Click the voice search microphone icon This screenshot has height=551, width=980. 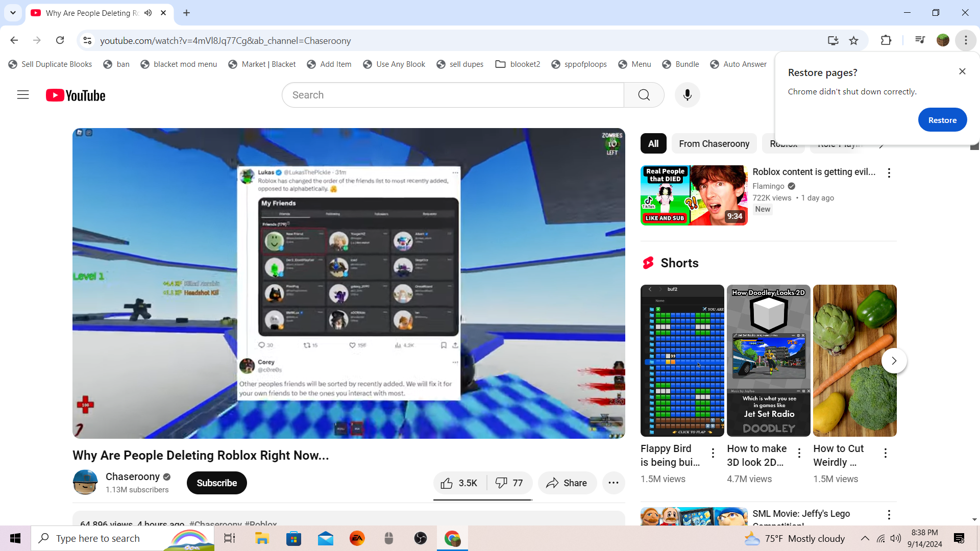pos(687,95)
